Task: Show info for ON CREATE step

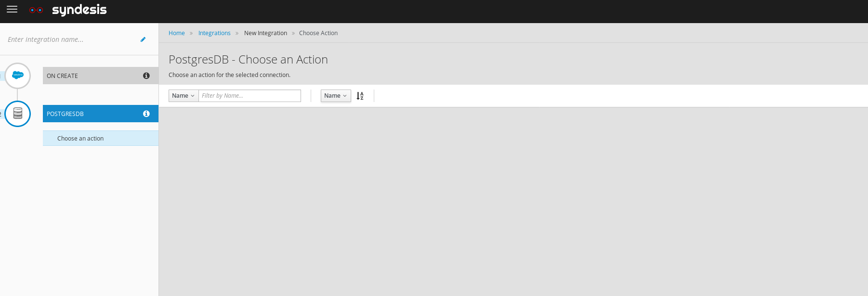Action: tap(146, 76)
